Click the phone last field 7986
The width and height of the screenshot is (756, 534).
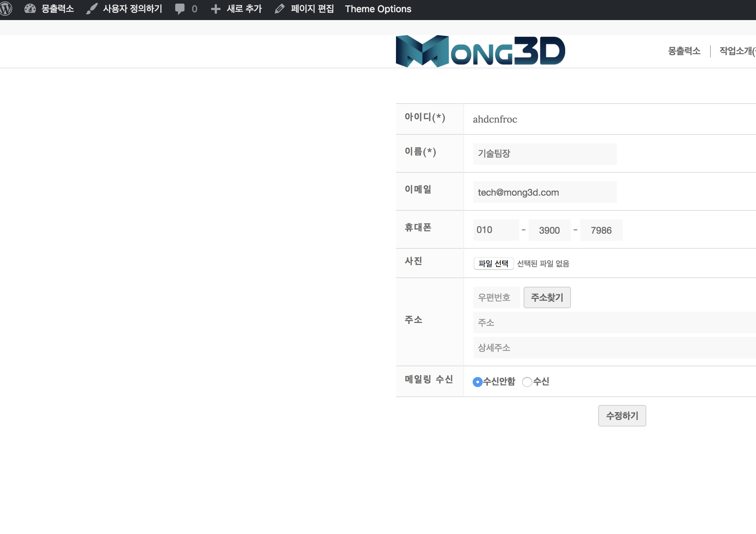point(601,230)
